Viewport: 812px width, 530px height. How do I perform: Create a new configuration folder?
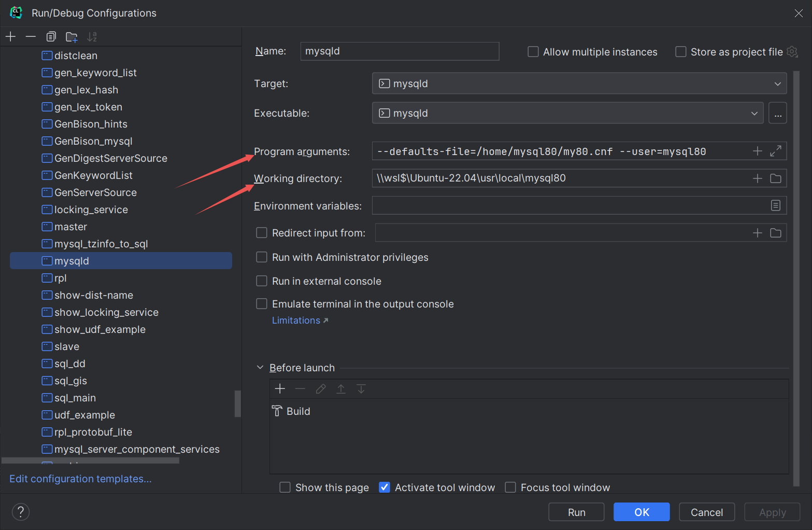point(72,36)
